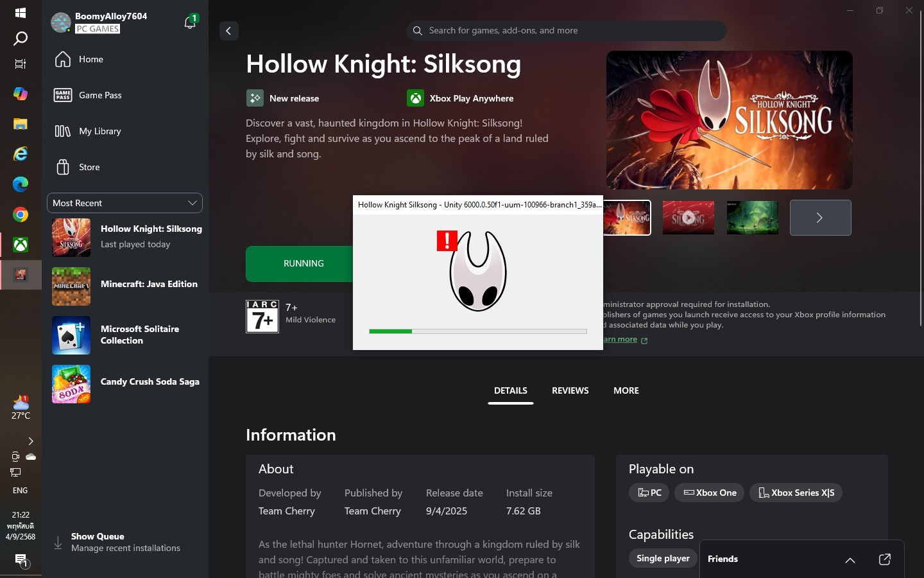Show next gallery thumbnails with arrow
The image size is (924, 578).
click(821, 218)
